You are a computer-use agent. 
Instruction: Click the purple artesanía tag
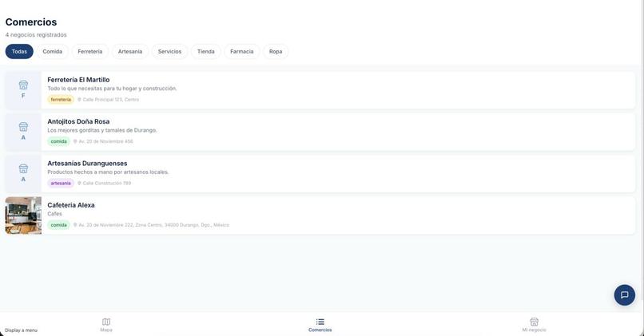(61, 184)
